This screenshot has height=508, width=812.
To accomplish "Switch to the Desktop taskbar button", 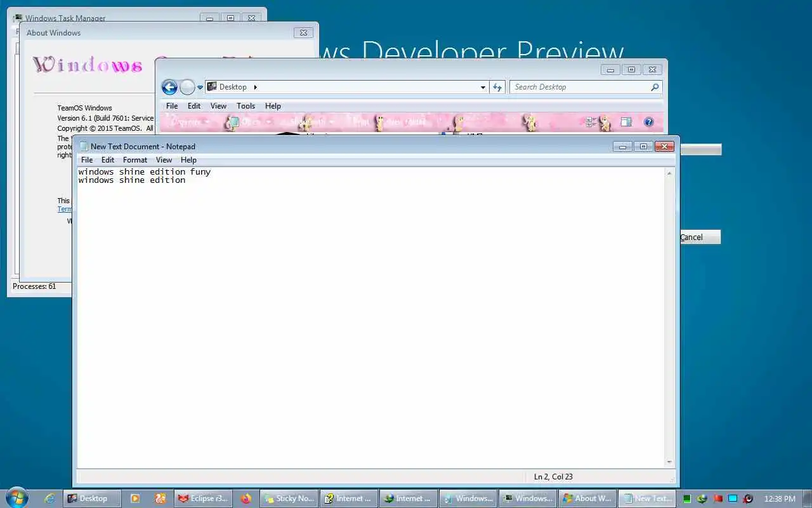I will [x=91, y=498].
